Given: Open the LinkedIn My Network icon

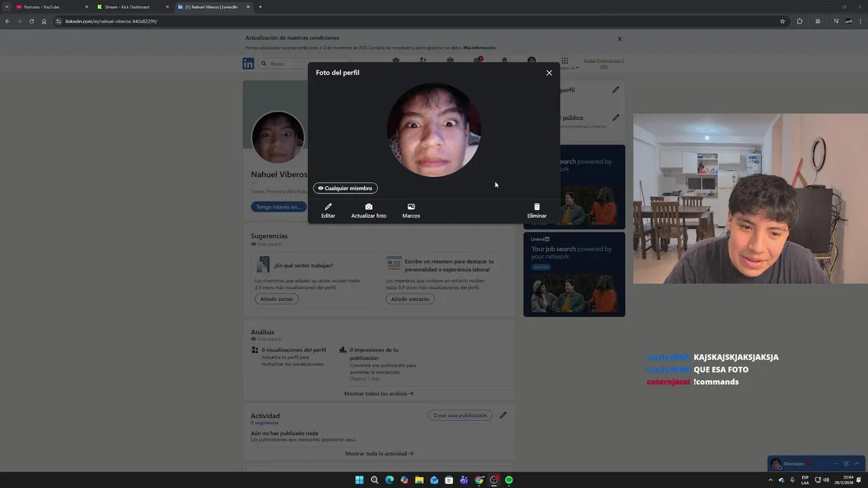Looking at the screenshot, I should tap(423, 61).
